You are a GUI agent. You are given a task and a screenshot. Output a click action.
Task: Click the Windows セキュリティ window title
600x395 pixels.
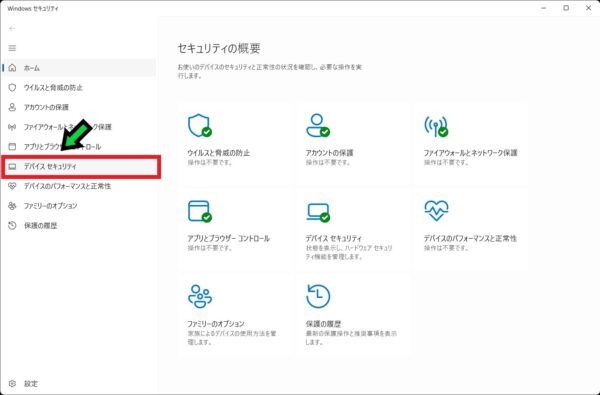coord(33,8)
